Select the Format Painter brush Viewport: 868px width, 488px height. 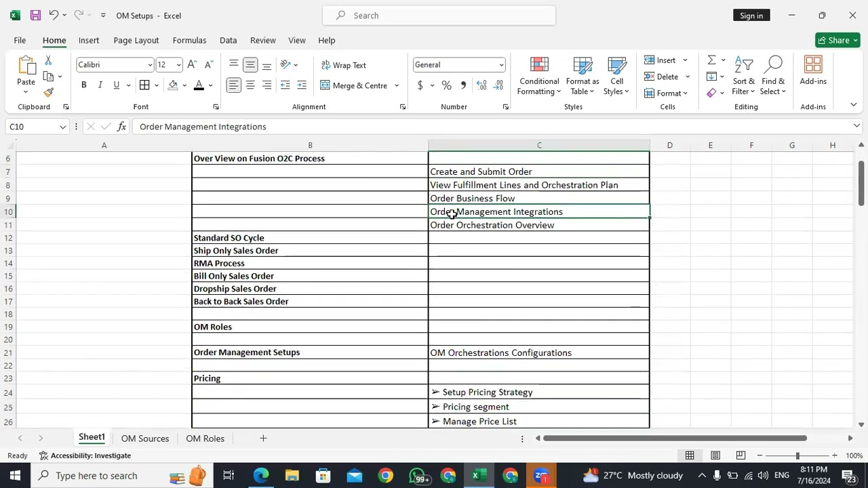point(48,92)
